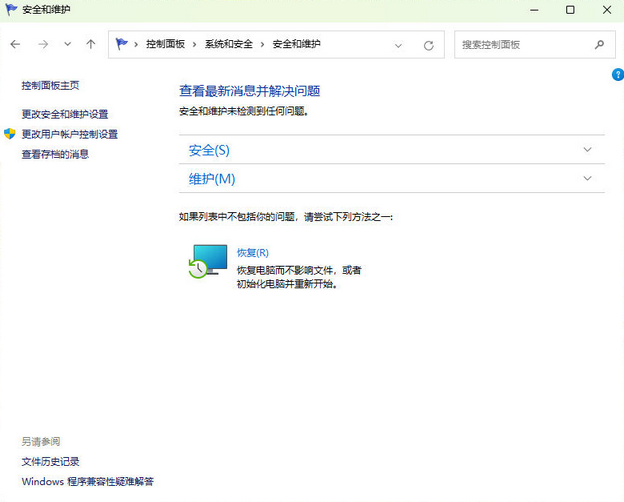Viewport: 624px width, 502px height.
Task: Click the back navigation arrow
Action: (x=15, y=45)
